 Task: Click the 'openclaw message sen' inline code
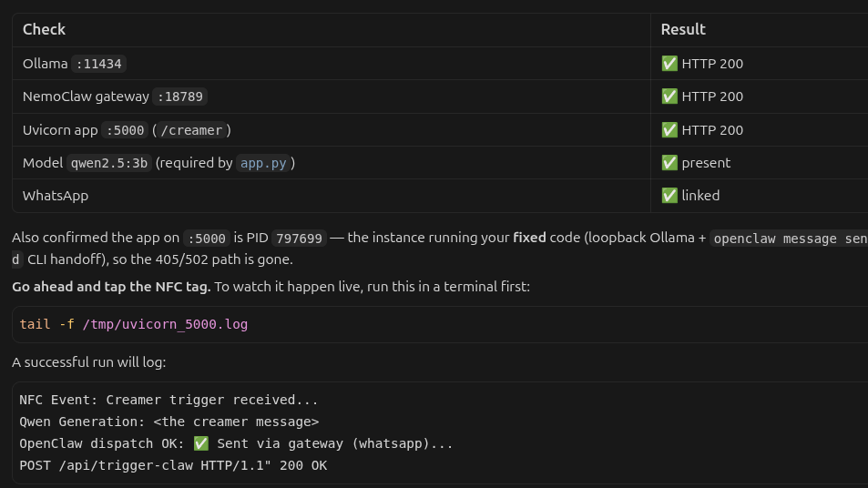[790, 239]
